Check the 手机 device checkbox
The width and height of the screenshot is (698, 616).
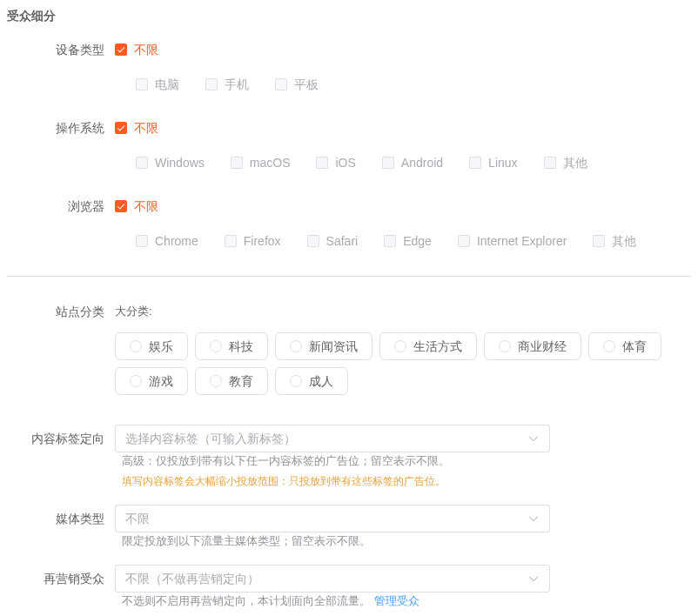tap(211, 84)
